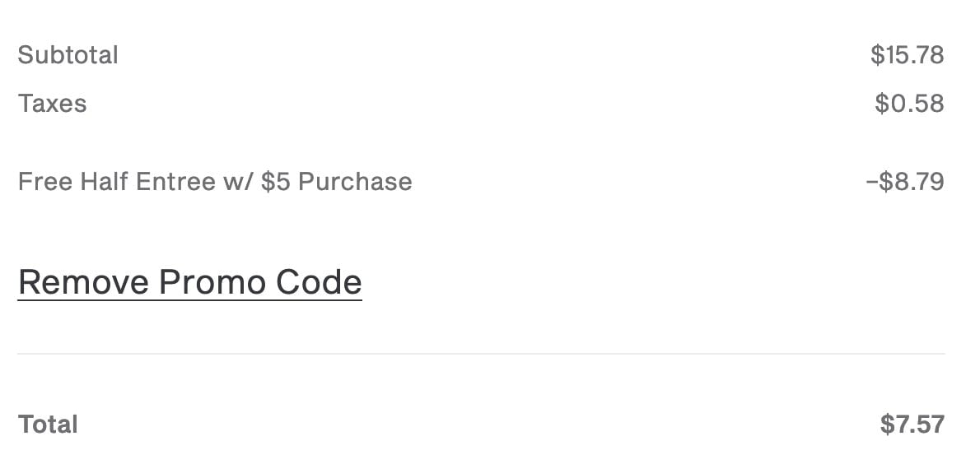
Task: Click the $15.78 subtotal amount
Action: (x=907, y=55)
